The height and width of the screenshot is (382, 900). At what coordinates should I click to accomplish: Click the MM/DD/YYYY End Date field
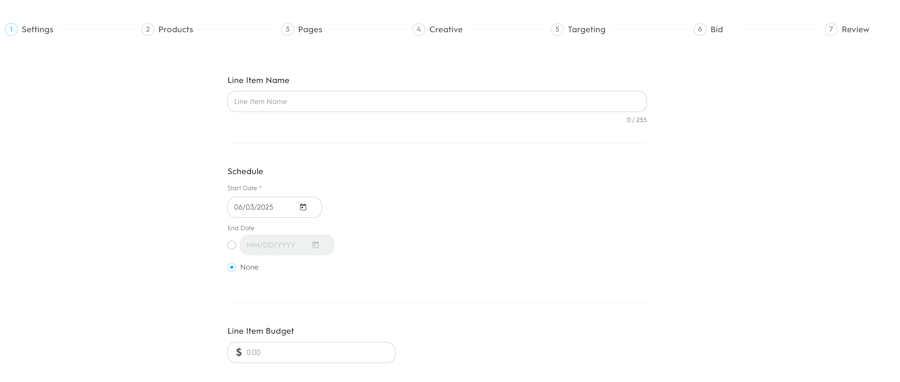point(287,245)
